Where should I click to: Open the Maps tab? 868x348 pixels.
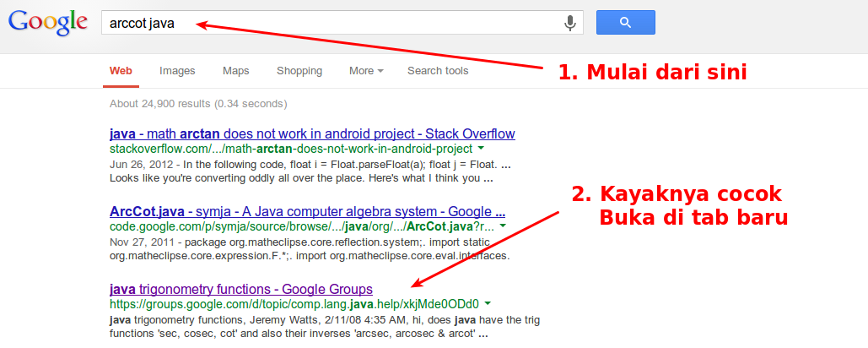point(235,71)
